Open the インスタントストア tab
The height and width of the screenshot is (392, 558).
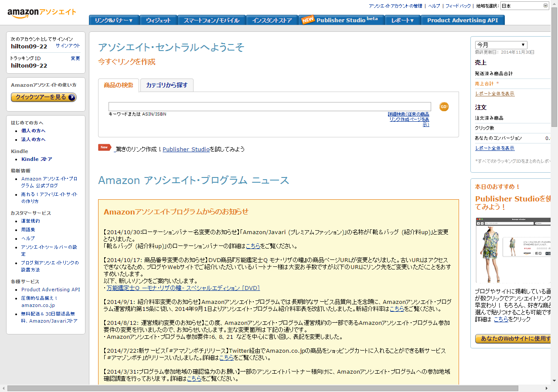click(272, 20)
